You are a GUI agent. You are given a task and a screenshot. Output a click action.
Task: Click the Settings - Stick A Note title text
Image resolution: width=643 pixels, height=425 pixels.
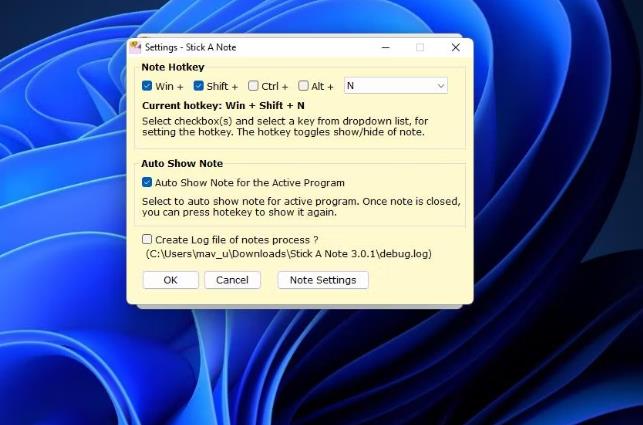pyautogui.click(x=190, y=47)
